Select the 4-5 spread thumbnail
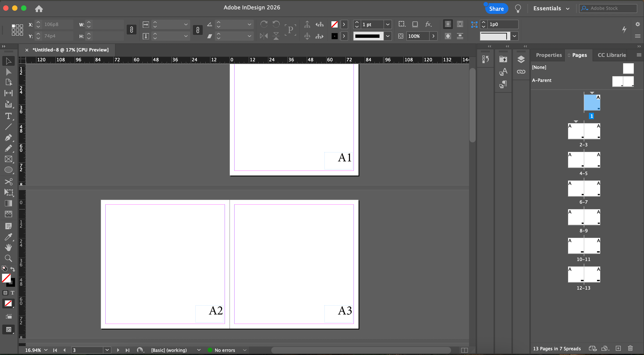 pos(584,160)
